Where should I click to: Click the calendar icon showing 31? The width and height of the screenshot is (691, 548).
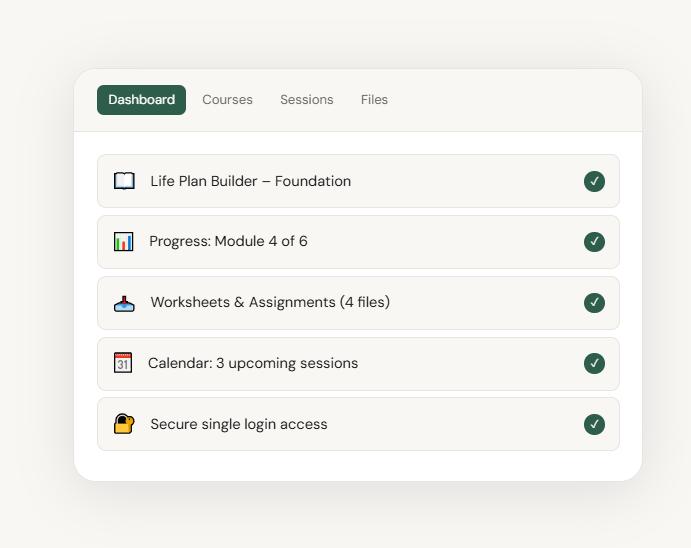point(123,363)
